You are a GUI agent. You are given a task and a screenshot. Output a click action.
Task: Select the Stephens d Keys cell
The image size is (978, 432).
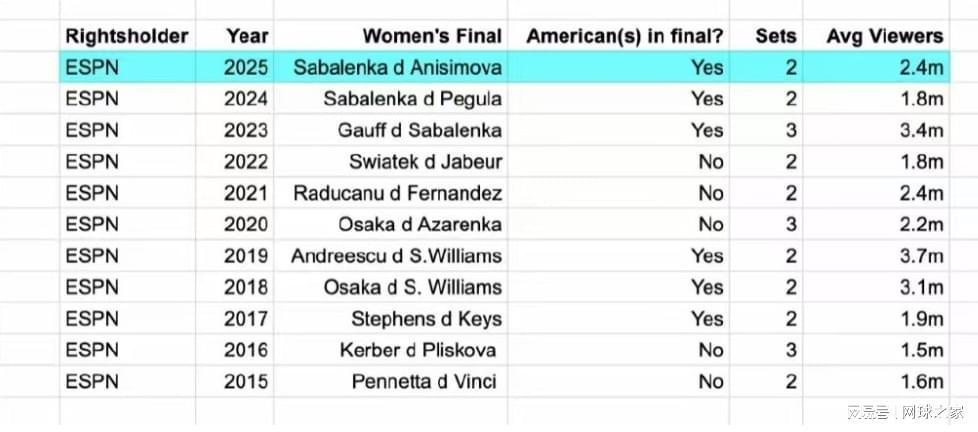click(x=426, y=319)
